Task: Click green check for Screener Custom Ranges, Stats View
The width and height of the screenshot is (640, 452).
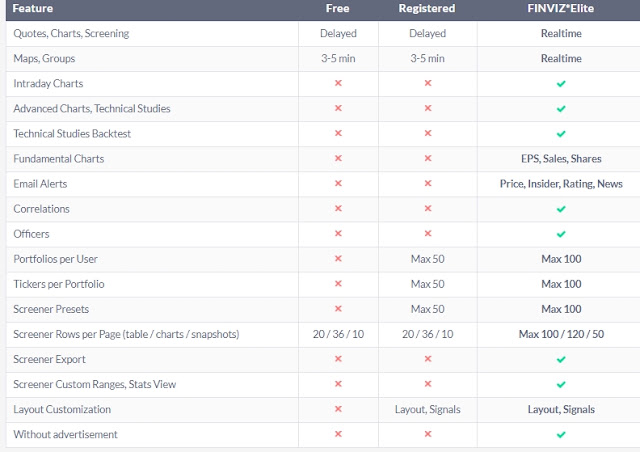Action: point(561,385)
